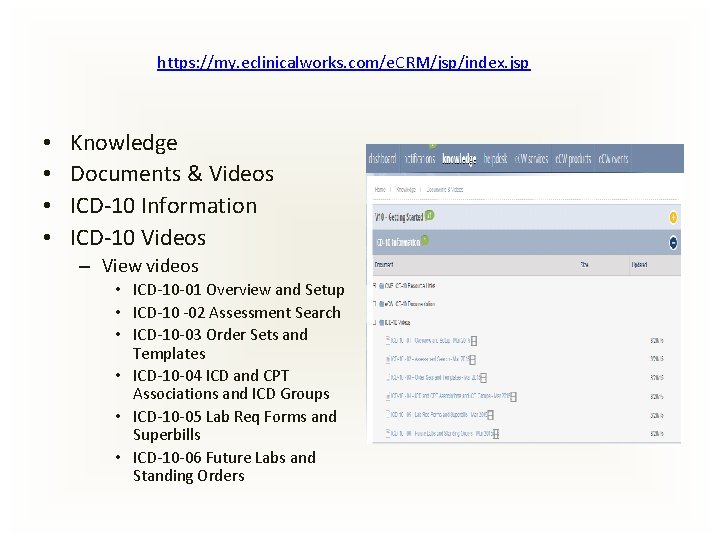
Task: Click the folder icon beside ICD-10 Videos
Action: 381,323
